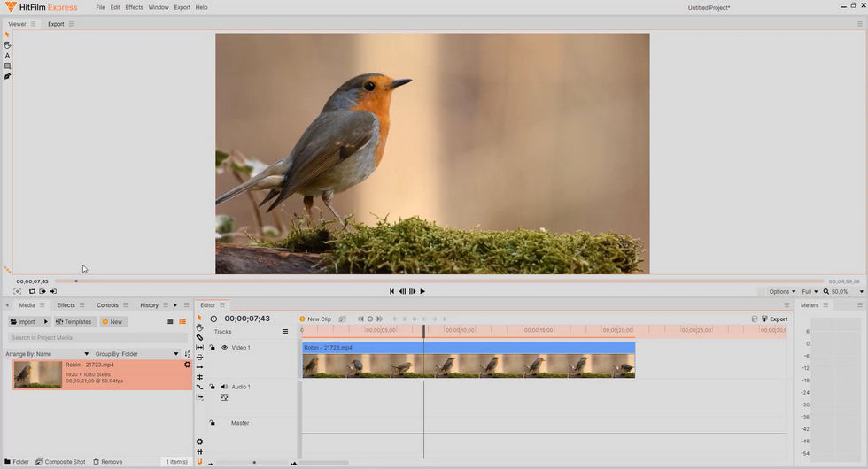868x469 pixels.
Task: Open settings gear on Robin clip
Action: (187, 365)
